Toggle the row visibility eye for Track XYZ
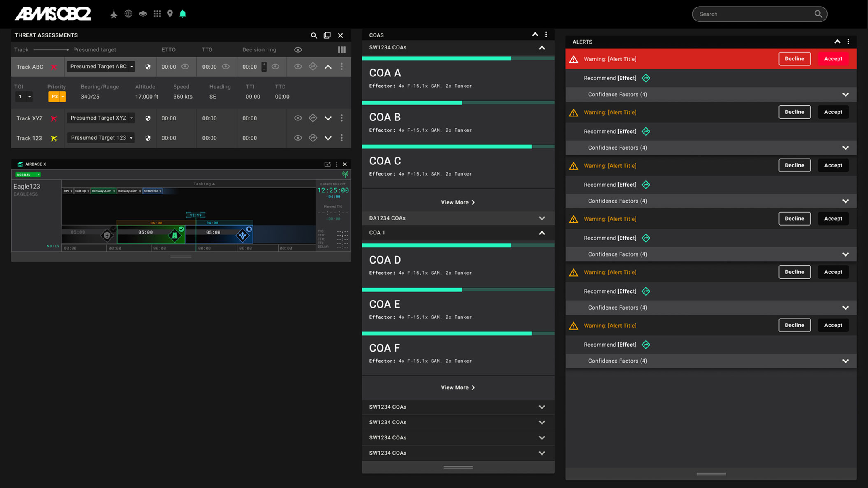The height and width of the screenshot is (488, 868). click(x=298, y=118)
